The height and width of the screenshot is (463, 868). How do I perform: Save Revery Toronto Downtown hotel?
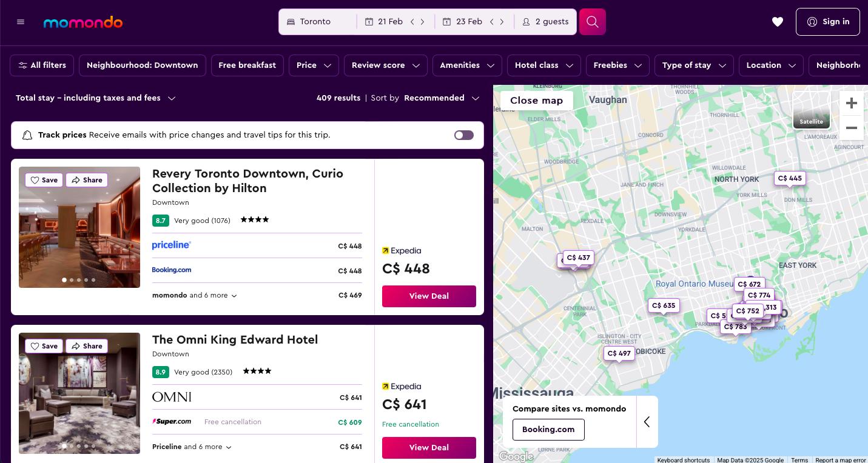pos(44,180)
